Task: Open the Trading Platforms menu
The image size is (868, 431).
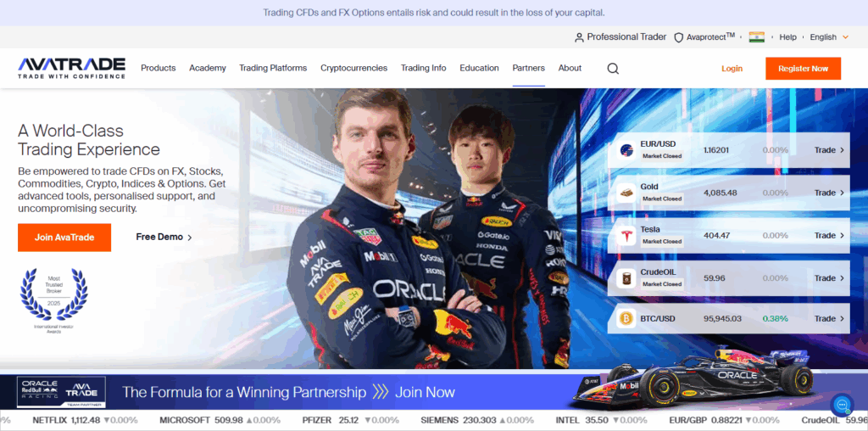Action: coord(273,68)
